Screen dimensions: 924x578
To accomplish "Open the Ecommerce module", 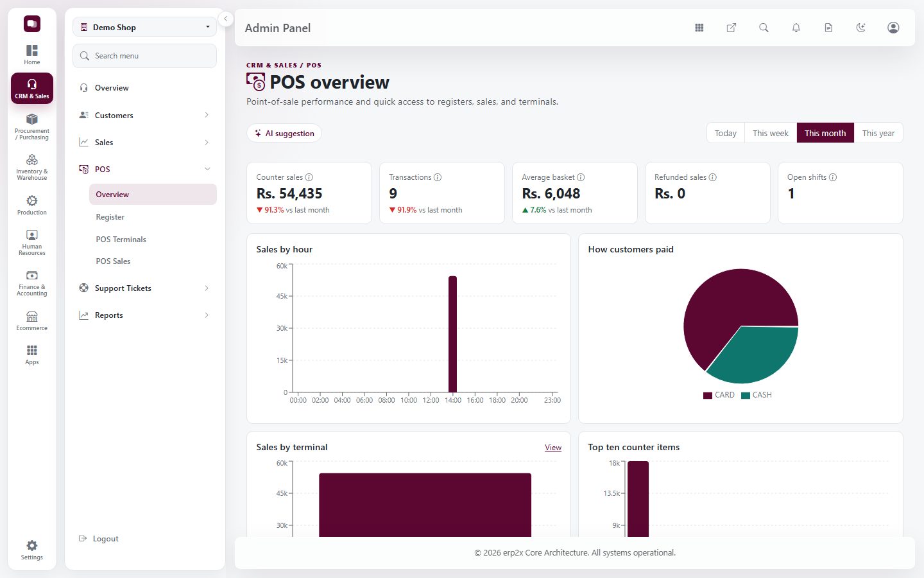I will point(32,320).
